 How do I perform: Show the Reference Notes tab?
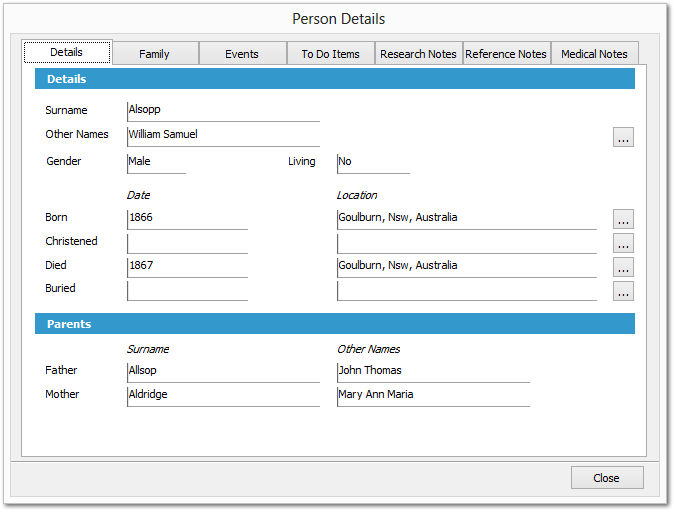506,54
